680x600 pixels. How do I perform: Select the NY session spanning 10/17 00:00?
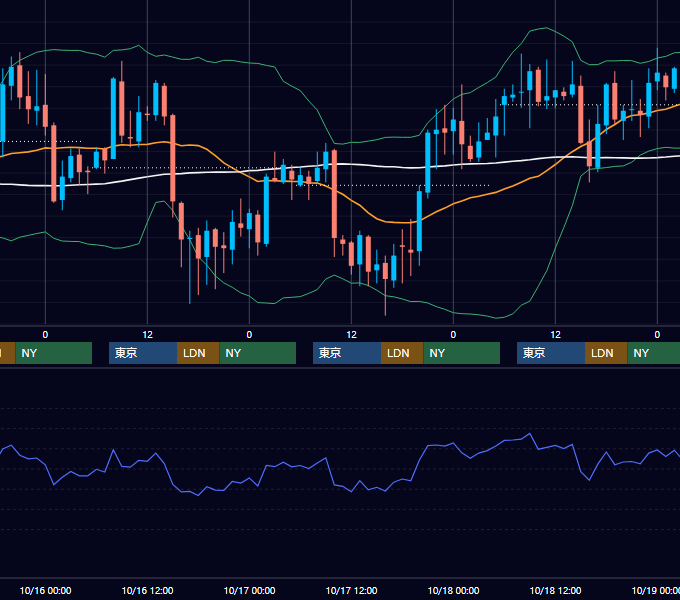point(258,353)
